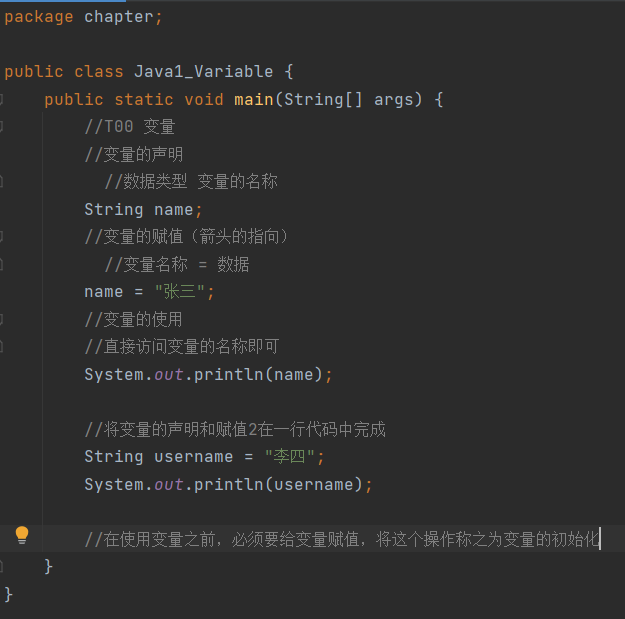
Task: Click the comment about variable initialization
Action: [x=342, y=539]
